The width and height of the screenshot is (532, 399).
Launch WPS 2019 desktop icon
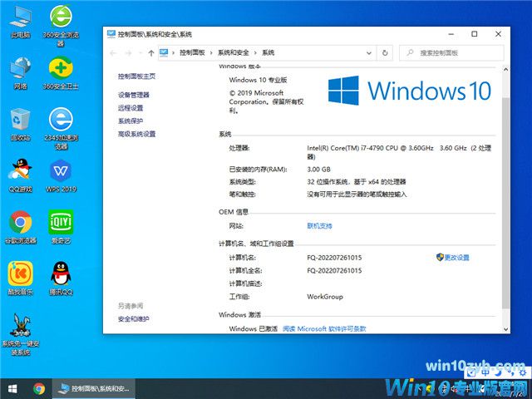61,175
